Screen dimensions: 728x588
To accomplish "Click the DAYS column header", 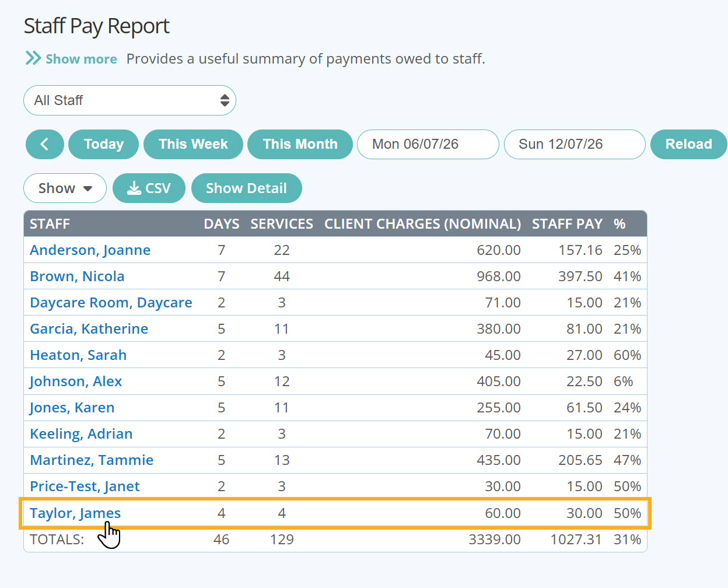I will tap(222, 224).
